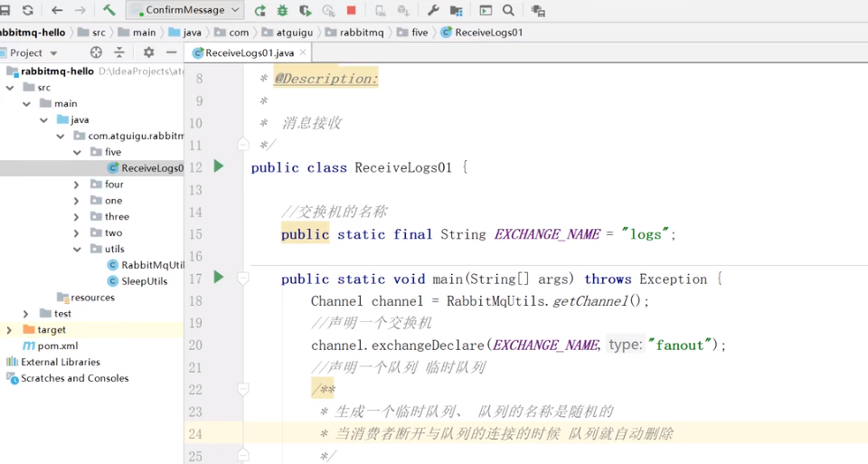Viewport: 868px width, 464px height.
Task: Run class from line 12 gutter arrow
Action: [219, 166]
